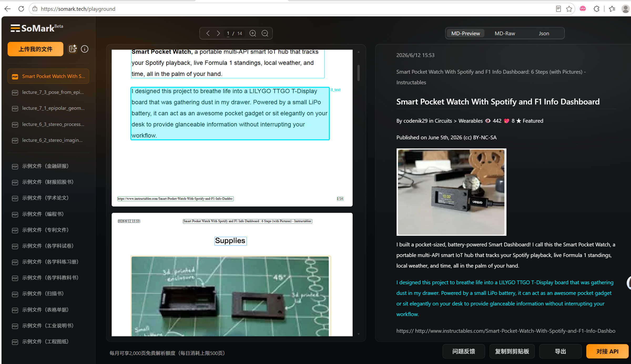Viewport: 631px width, 364px height.
Task: Click PDF icon beside 示例文件（金融研报）
Action: pyautogui.click(x=15, y=166)
